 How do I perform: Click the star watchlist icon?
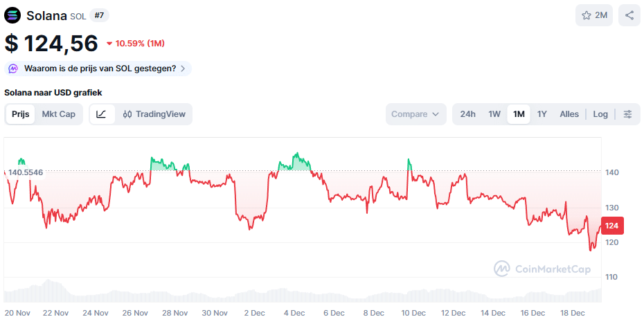click(x=587, y=15)
